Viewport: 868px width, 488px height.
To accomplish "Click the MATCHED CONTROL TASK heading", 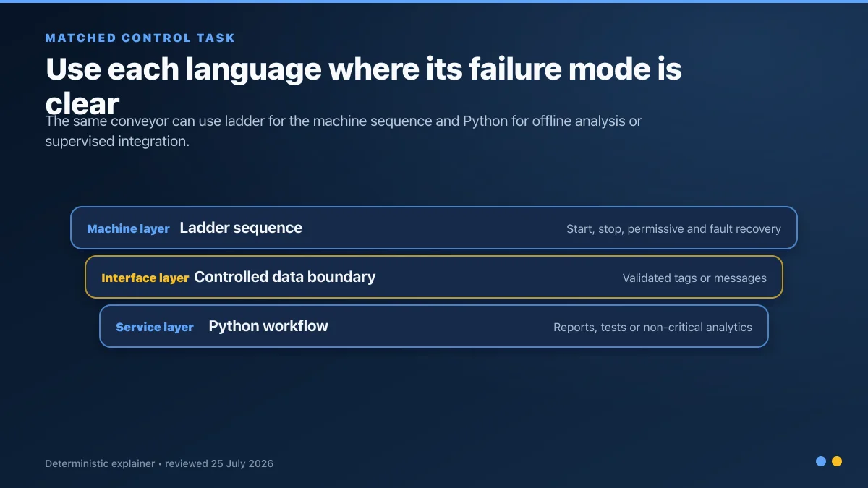I will [x=140, y=38].
